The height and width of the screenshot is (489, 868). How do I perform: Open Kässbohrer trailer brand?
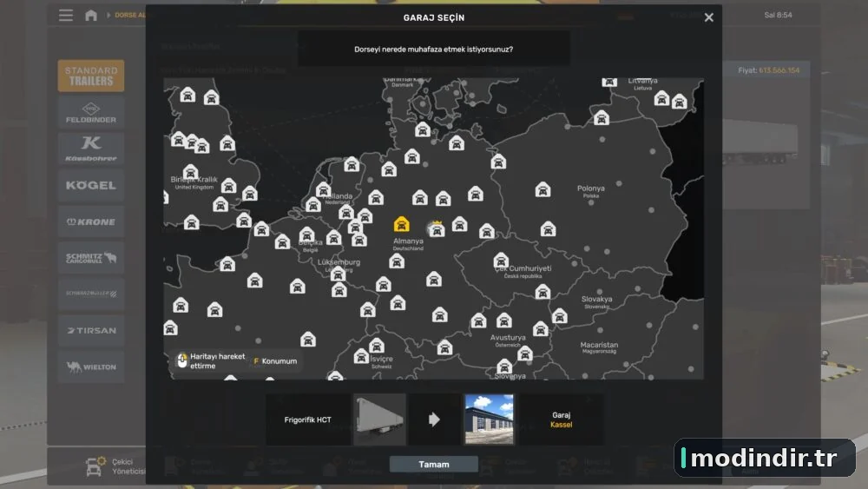pos(91,149)
